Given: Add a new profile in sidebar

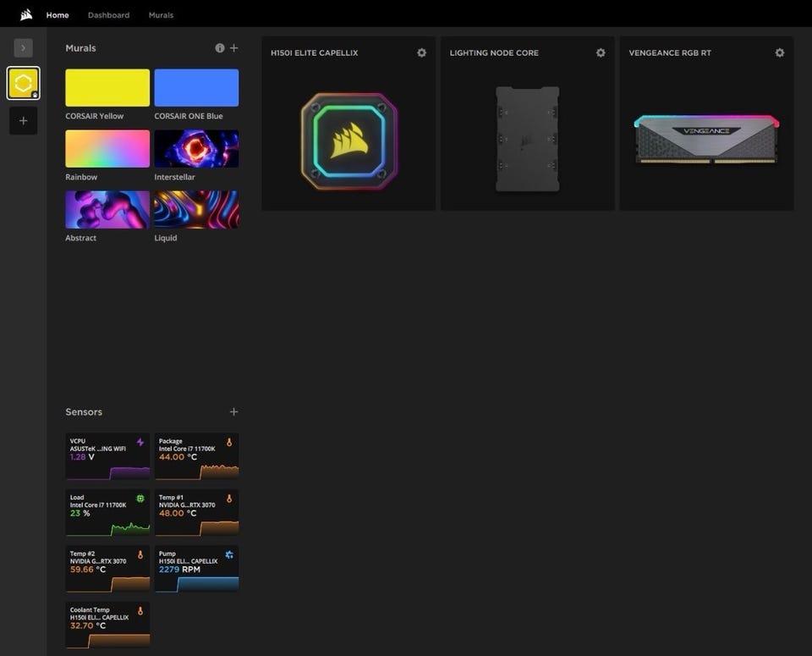Looking at the screenshot, I should pyautogui.click(x=24, y=121).
